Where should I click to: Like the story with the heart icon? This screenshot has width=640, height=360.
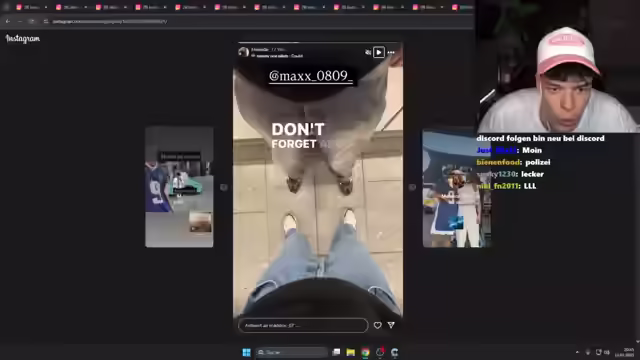(378, 325)
